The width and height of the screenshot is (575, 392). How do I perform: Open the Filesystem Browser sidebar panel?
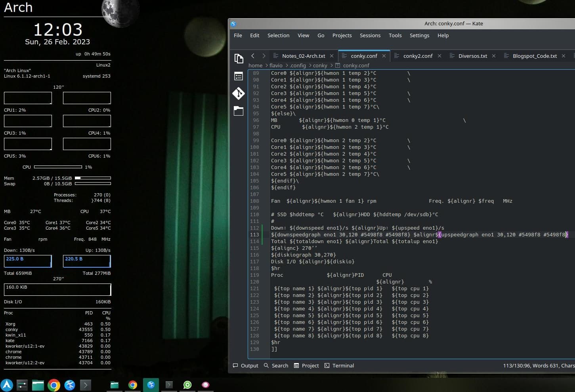tap(239, 111)
